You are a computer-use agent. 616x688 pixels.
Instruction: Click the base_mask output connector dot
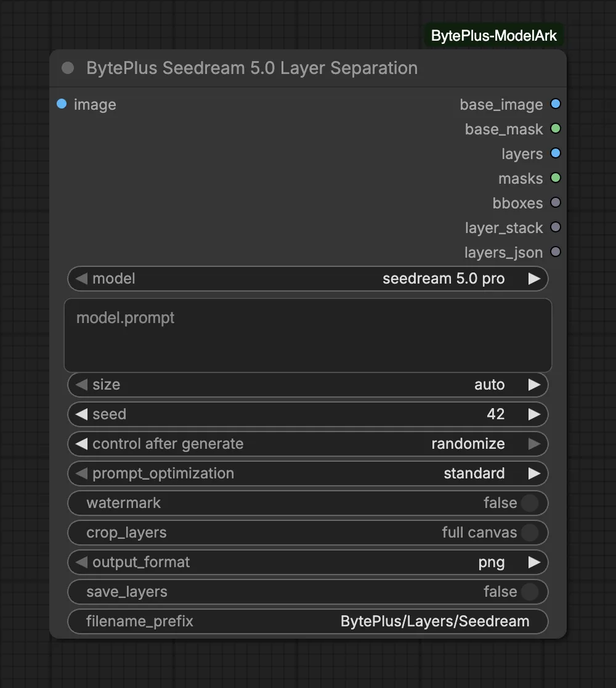click(556, 129)
